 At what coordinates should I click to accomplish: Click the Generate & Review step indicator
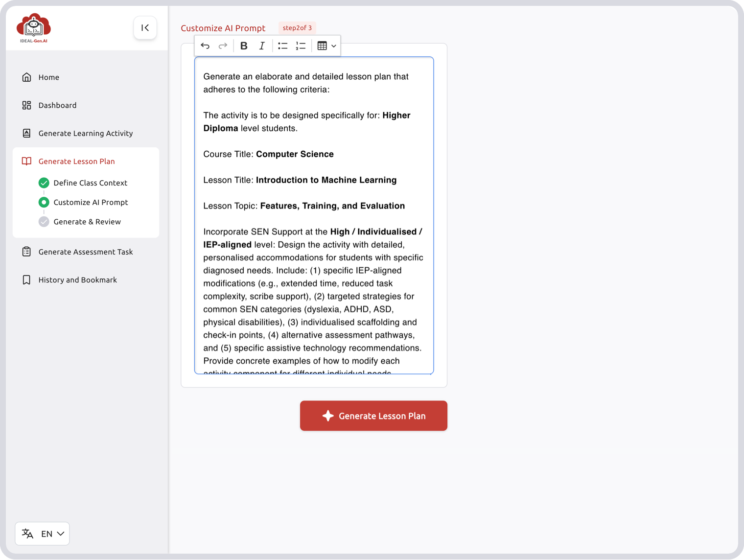[x=44, y=222]
